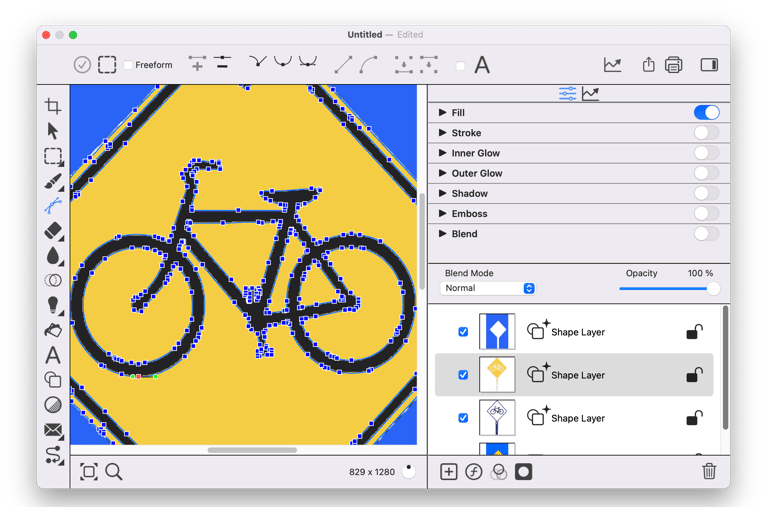The width and height of the screenshot is (768, 507).
Task: Delete layer with trash icon
Action: click(709, 471)
